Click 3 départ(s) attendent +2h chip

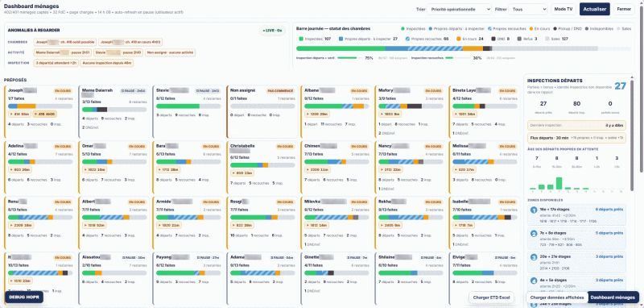pyautogui.click(x=56, y=63)
